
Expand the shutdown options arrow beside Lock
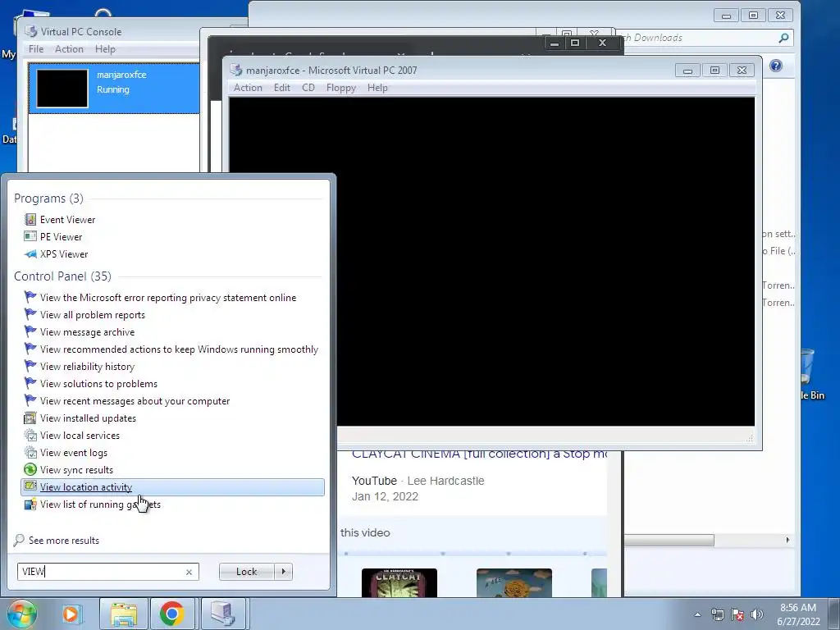(x=283, y=572)
